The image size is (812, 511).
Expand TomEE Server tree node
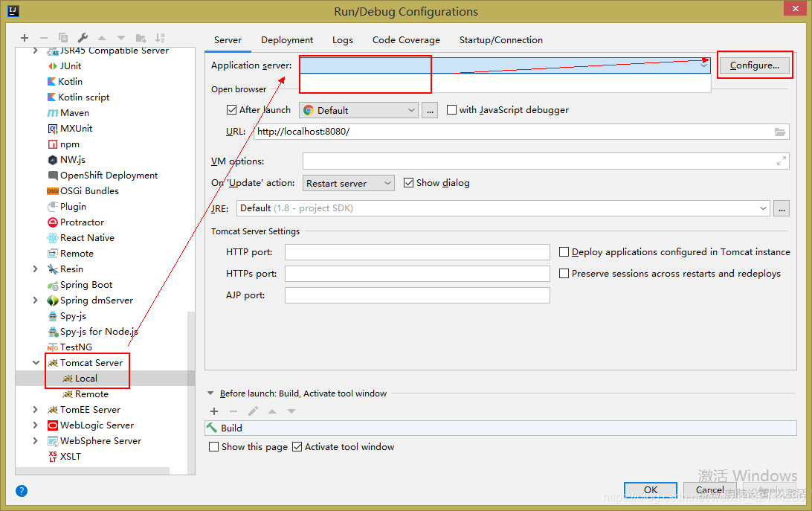click(x=36, y=409)
